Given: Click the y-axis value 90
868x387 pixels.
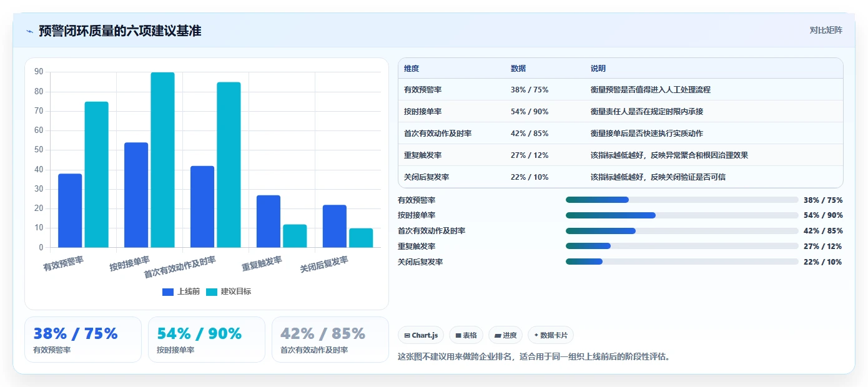Looking at the screenshot, I should tap(39, 72).
